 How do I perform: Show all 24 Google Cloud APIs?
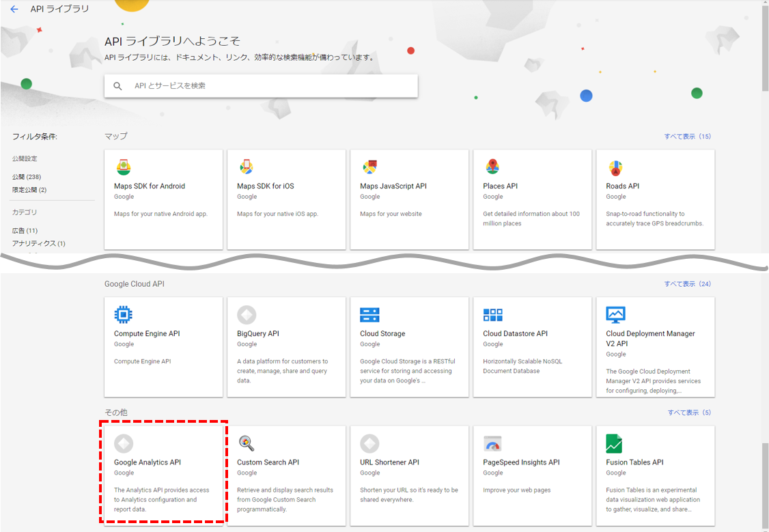[x=688, y=284]
